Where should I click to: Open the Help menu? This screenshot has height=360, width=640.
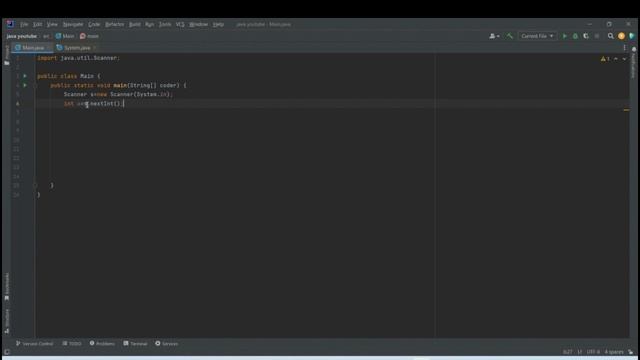pyautogui.click(x=218, y=24)
